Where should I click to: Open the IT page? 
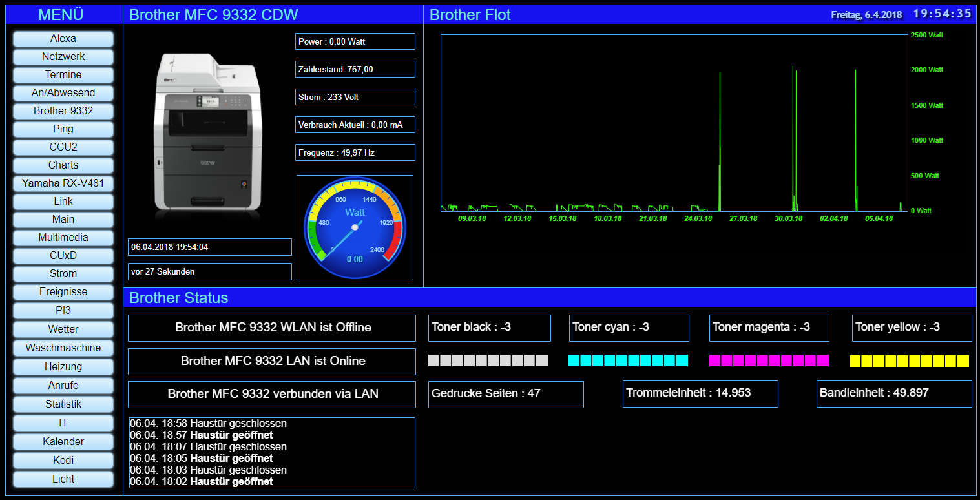tap(63, 423)
